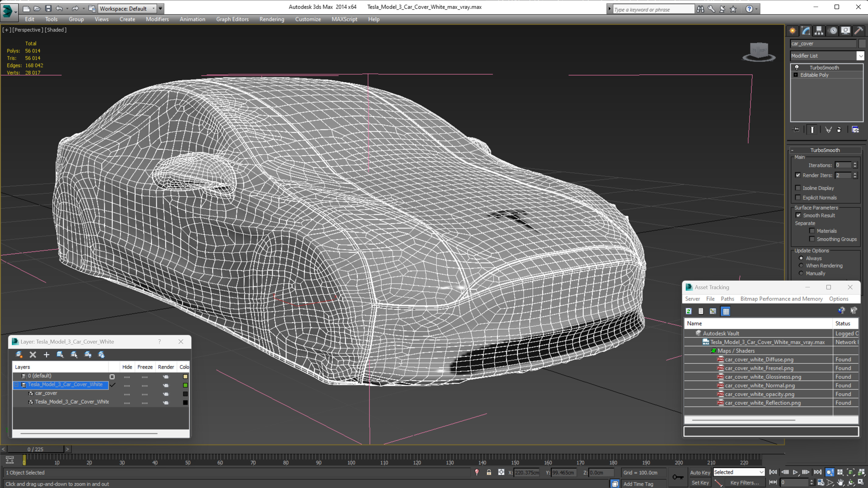868x488 pixels.
Task: Open the Hierarchy command panel tab
Action: click(x=819, y=31)
